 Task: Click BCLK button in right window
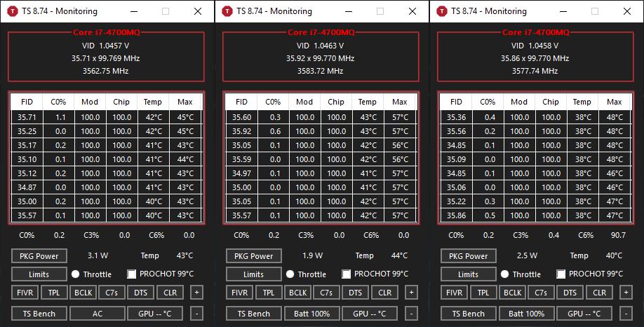tap(513, 293)
